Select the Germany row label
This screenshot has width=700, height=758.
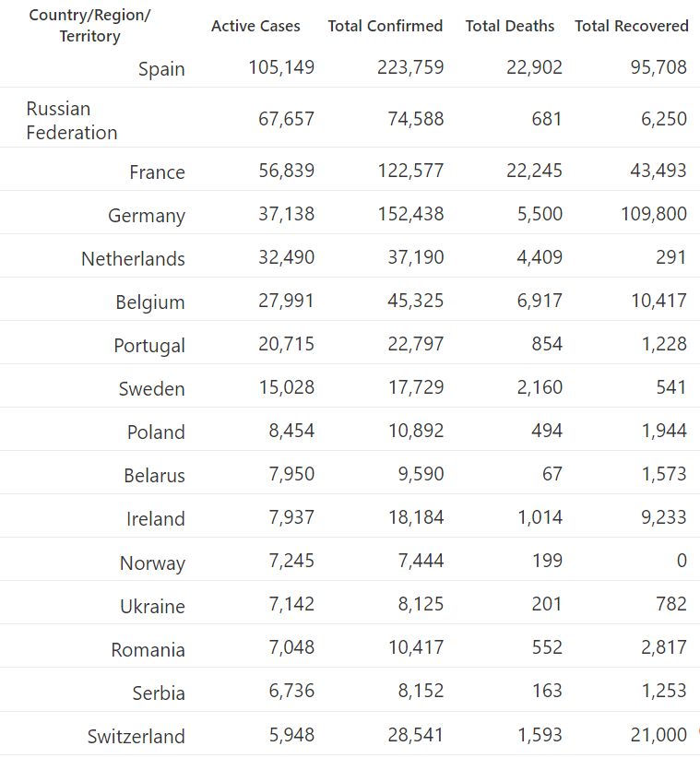[147, 216]
